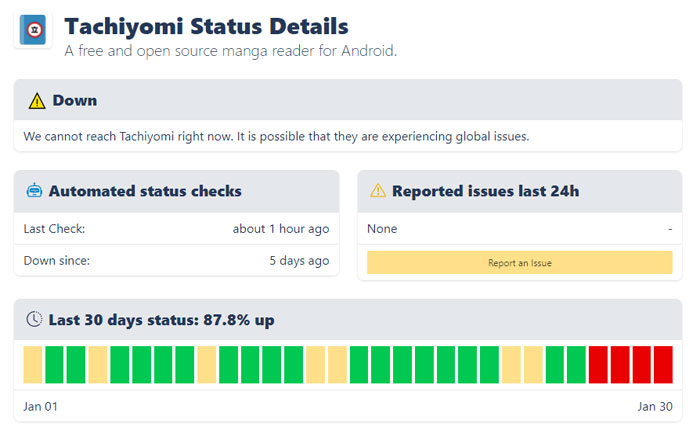
Task: Click the Tachiyomi Status Details title
Action: tap(207, 24)
